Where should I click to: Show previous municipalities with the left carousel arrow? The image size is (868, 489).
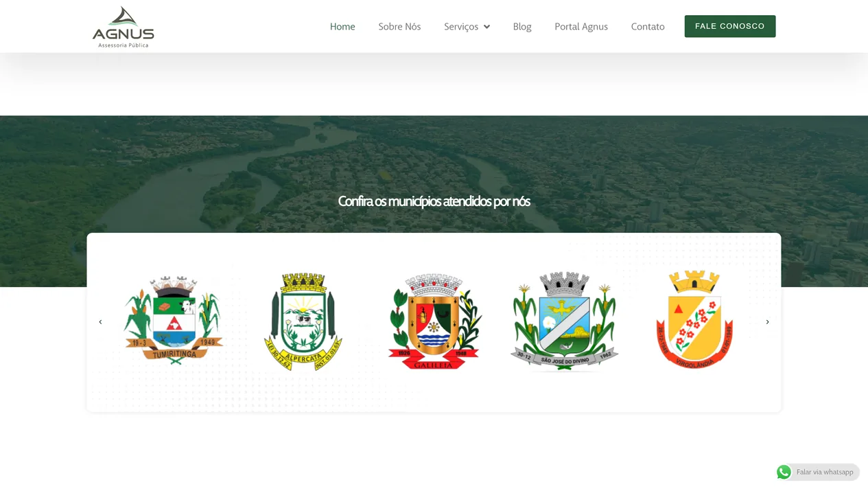click(x=100, y=321)
